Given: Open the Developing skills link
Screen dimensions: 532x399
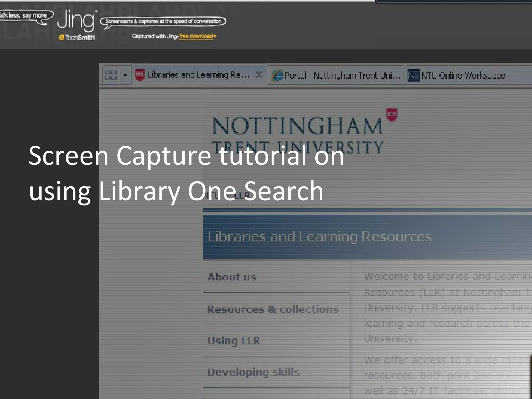Looking at the screenshot, I should [x=254, y=372].
